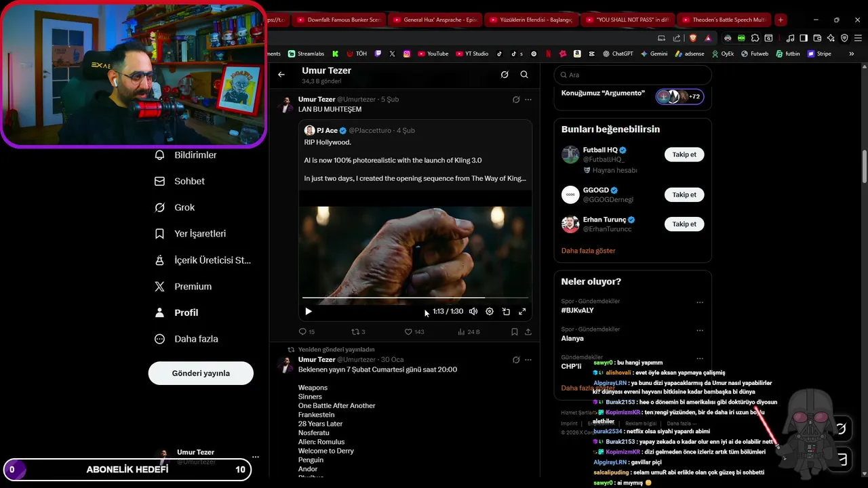Open the #BJKvALY trending topic

tap(577, 310)
